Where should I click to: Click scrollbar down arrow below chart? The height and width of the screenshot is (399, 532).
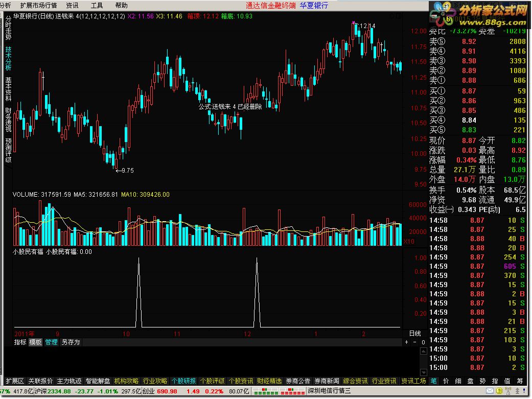tap(424, 372)
